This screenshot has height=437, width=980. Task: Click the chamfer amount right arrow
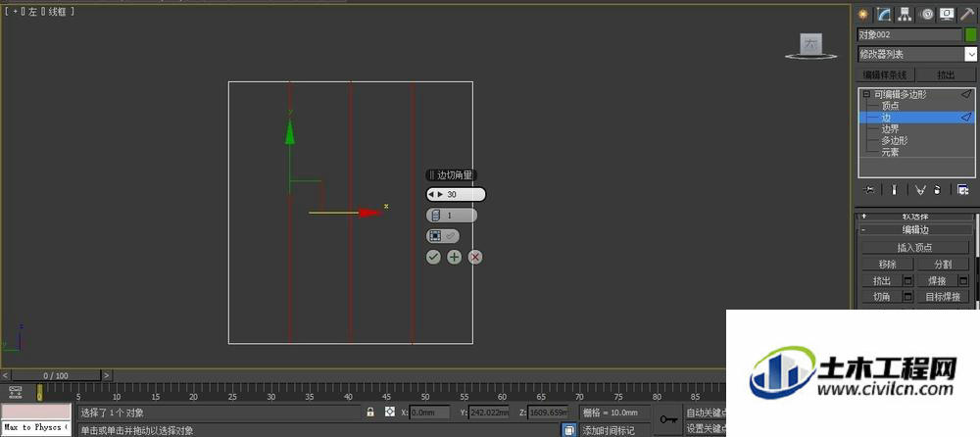coord(440,194)
